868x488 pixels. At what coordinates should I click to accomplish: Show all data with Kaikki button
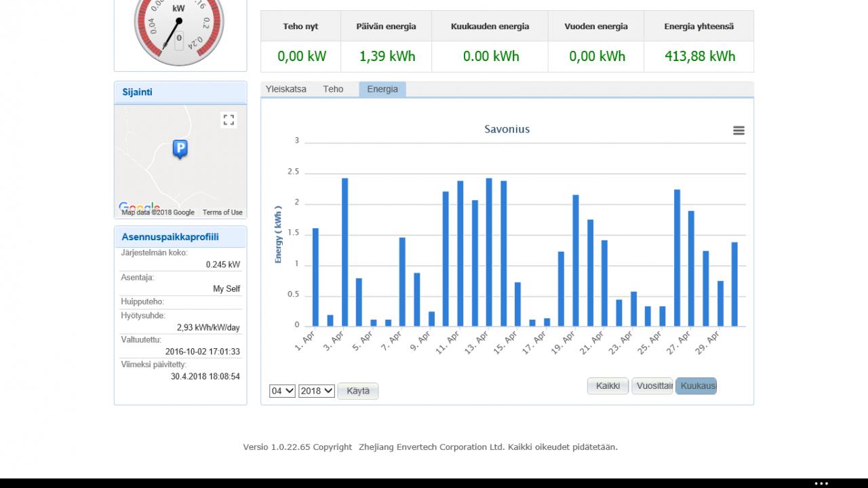click(608, 386)
